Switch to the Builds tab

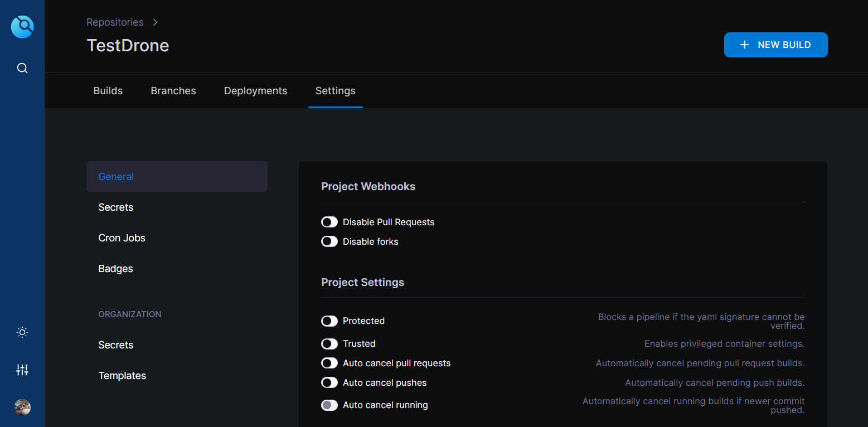pyautogui.click(x=108, y=91)
